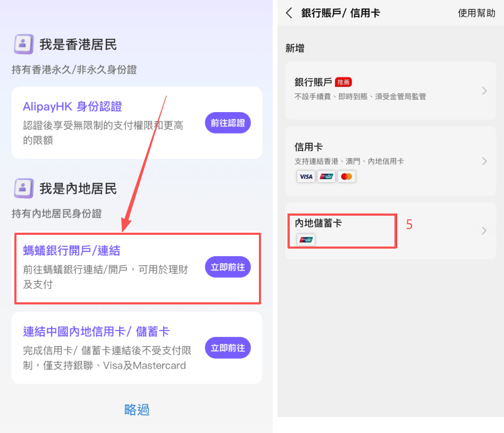
Task: Tap the 新增 section label
Action: (x=295, y=48)
